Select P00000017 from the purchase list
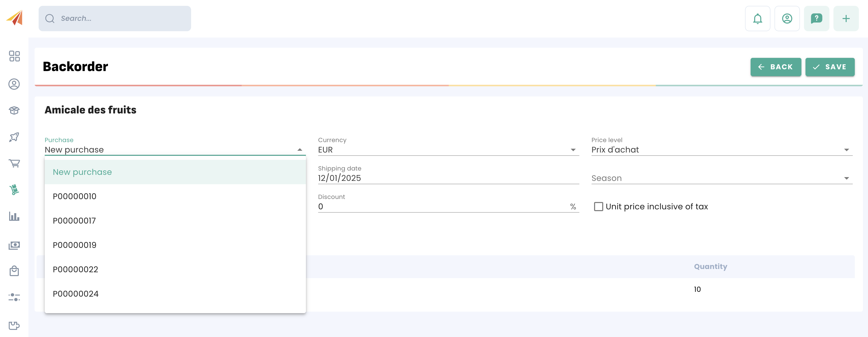The height and width of the screenshot is (337, 868). click(x=74, y=221)
